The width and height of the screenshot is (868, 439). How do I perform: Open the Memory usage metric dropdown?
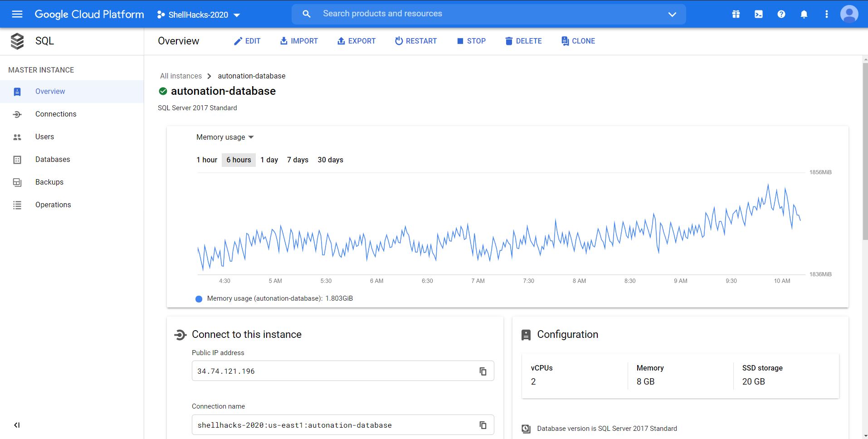pos(225,137)
